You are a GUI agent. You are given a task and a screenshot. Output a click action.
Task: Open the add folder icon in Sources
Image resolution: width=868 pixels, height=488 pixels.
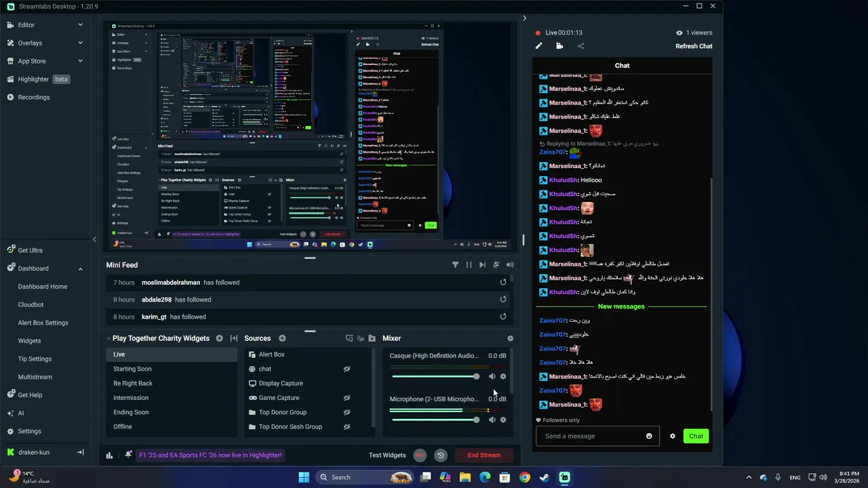[x=372, y=338]
